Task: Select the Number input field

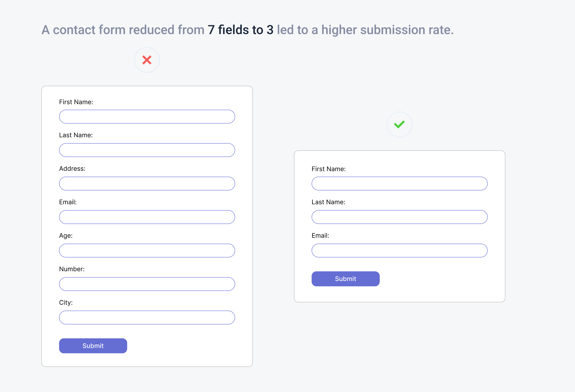Action: click(147, 284)
